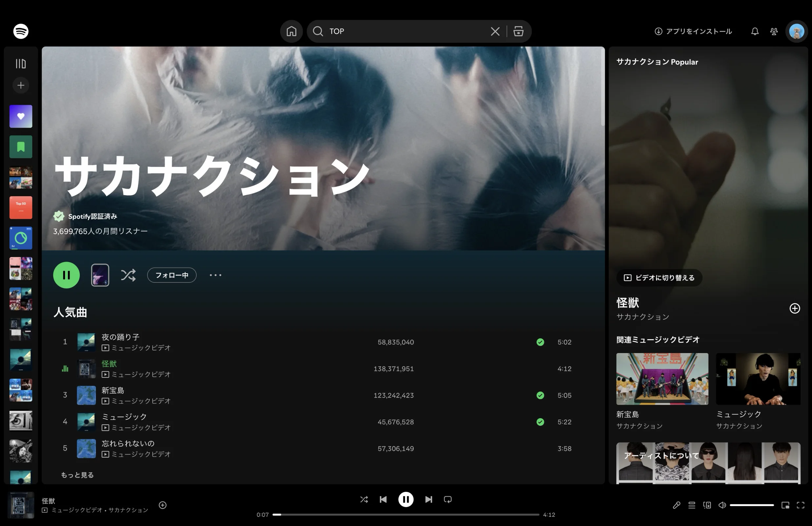Open the play queue icon
The height and width of the screenshot is (526, 812).
[x=691, y=505]
